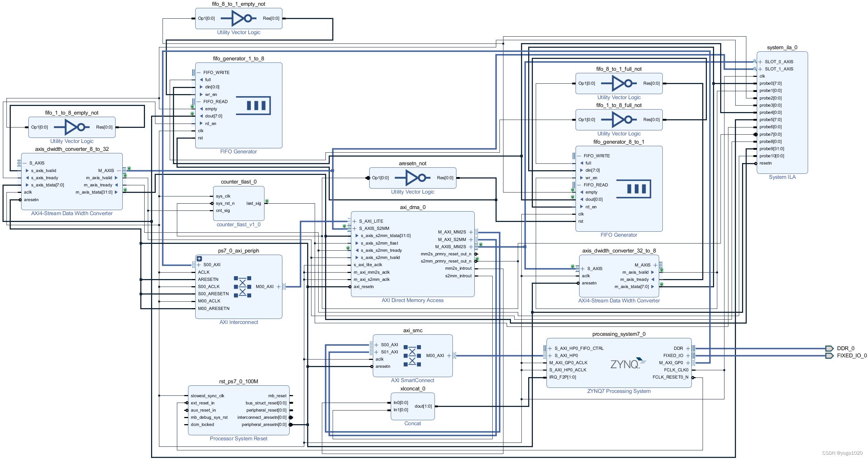This screenshot has width=868, height=459.
Task: Expand S_AXI_LITE interface on axi_dma_0
Action: (x=355, y=221)
